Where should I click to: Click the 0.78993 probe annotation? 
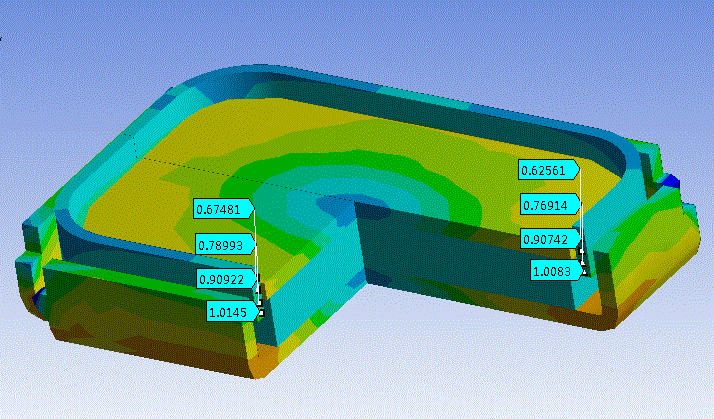[x=224, y=244]
